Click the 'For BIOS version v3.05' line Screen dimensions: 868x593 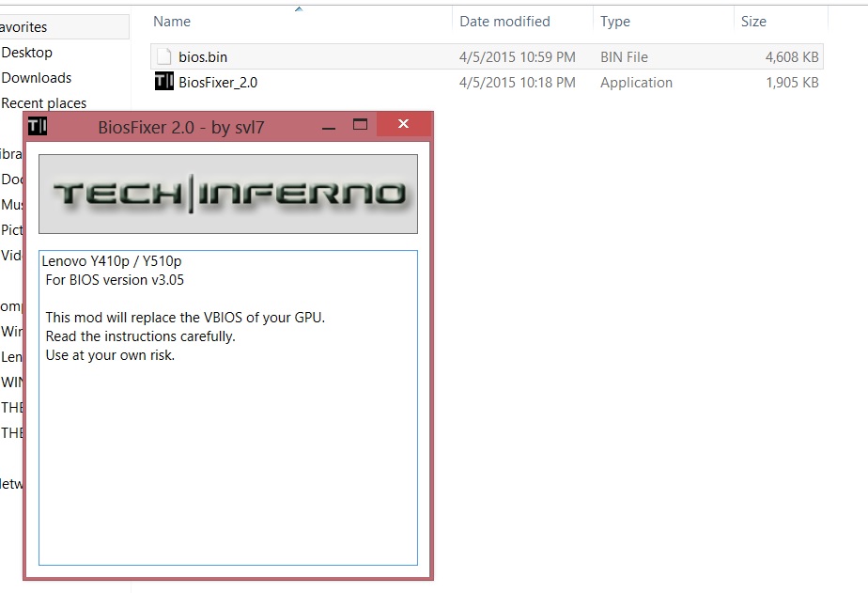click(115, 280)
